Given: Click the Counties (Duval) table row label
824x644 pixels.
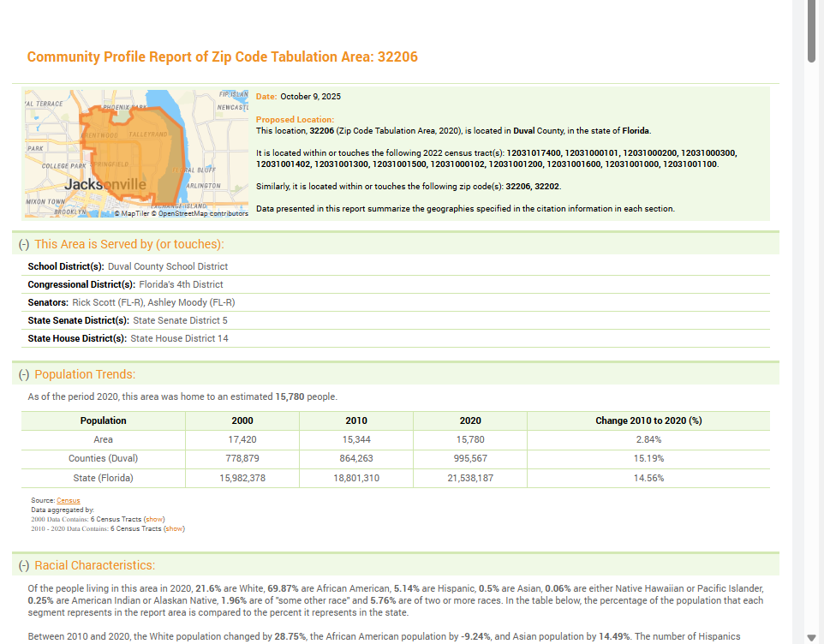Looking at the screenshot, I should click(103, 458).
